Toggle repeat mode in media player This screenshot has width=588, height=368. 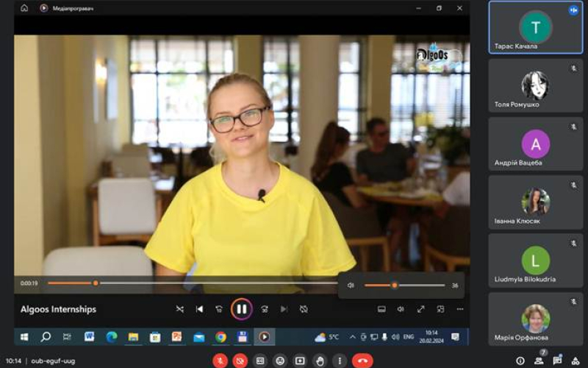coord(304,309)
